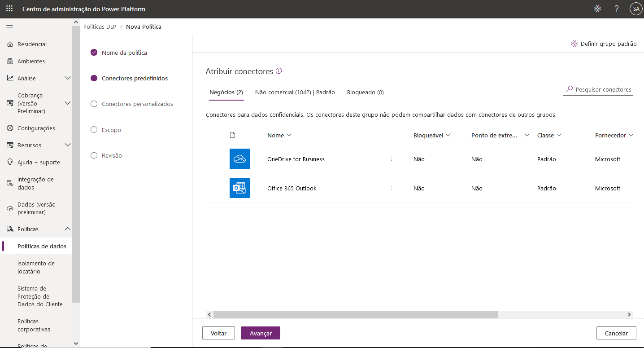The width and height of the screenshot is (644, 348).
Task: Open more options for Office 365 Outlook
Action: pos(391,188)
